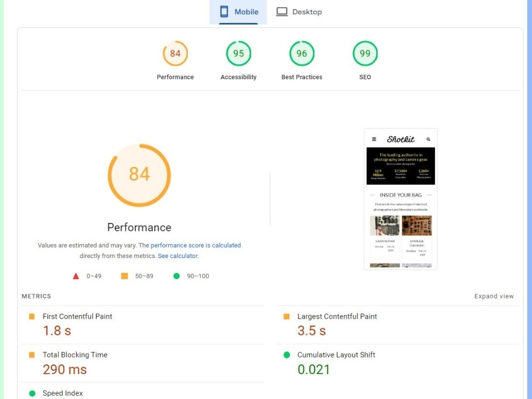Image resolution: width=532 pixels, height=399 pixels.
Task: Click the 0.021 metric value
Action: (x=313, y=370)
